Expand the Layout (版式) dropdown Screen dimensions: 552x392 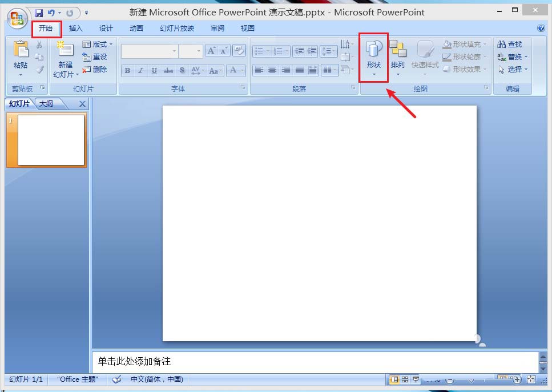point(98,45)
